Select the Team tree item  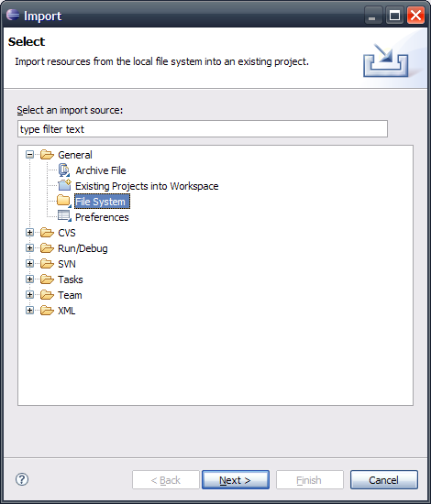70,295
